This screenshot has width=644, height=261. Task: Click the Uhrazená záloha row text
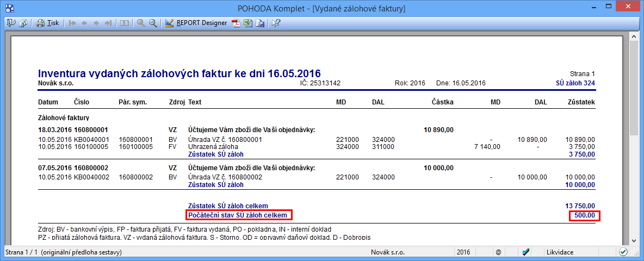[x=213, y=146]
